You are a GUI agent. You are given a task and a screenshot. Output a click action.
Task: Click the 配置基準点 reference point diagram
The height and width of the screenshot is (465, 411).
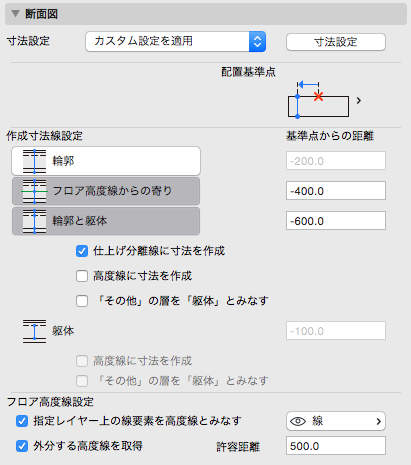coord(318,100)
